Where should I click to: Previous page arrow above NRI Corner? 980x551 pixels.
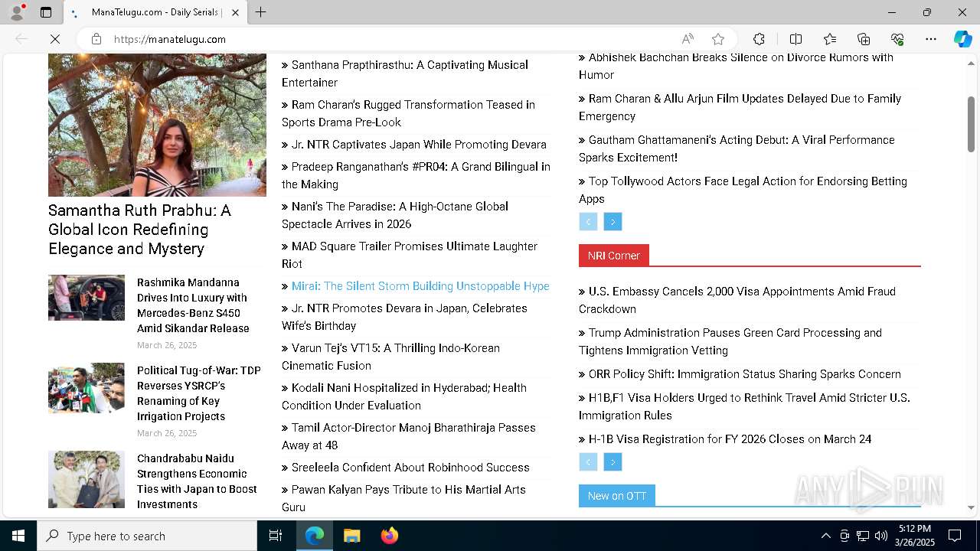click(x=588, y=222)
